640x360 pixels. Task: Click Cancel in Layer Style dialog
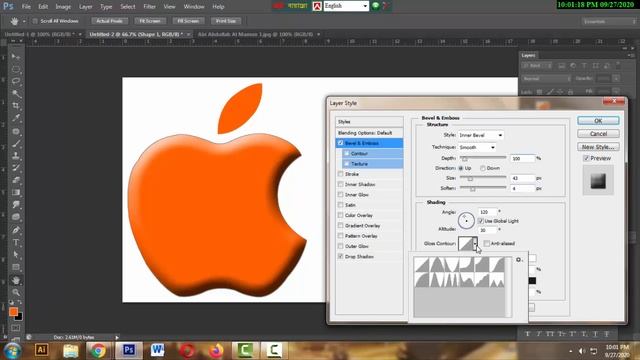(598, 133)
